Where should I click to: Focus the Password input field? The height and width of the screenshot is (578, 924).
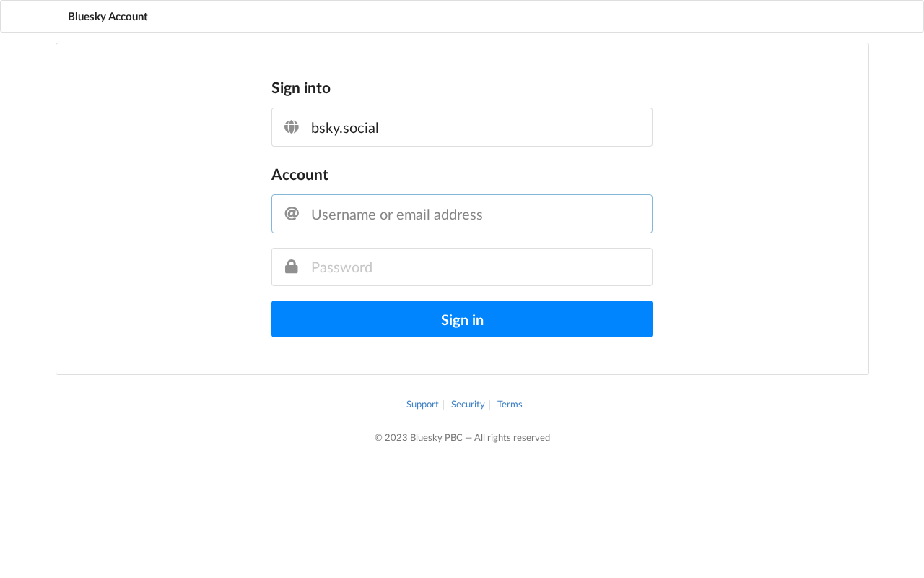(462, 267)
